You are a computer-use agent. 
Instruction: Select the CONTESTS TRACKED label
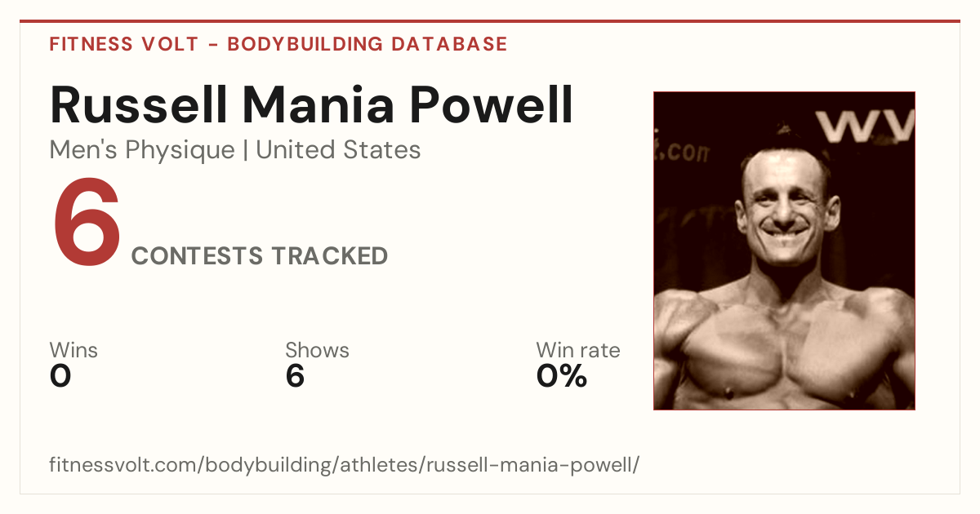pos(260,256)
